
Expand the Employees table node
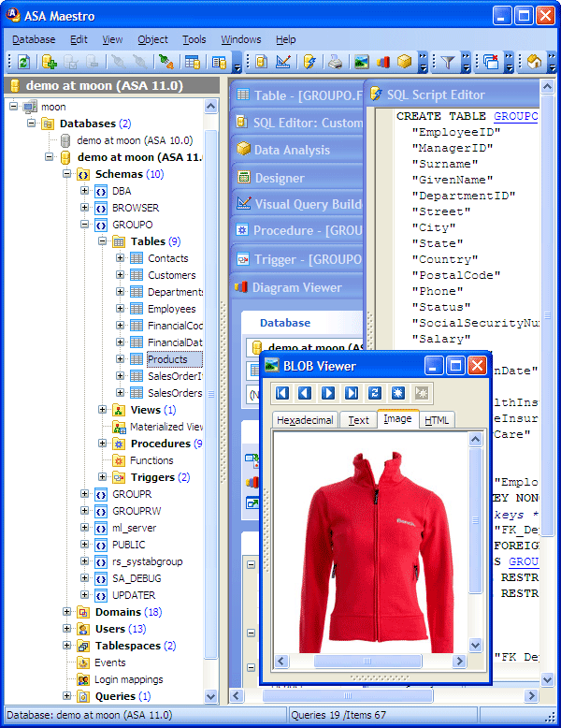pyautogui.click(x=120, y=309)
